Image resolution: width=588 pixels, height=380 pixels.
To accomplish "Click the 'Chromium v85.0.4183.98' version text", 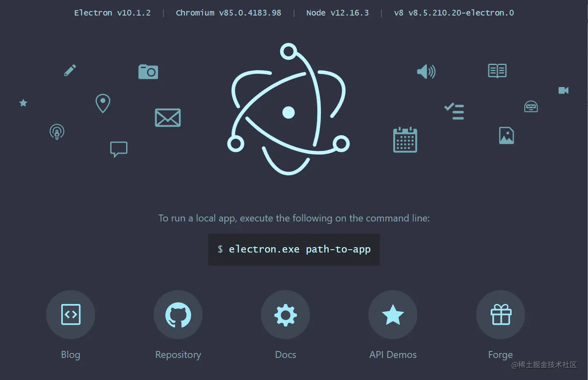I will (x=229, y=13).
